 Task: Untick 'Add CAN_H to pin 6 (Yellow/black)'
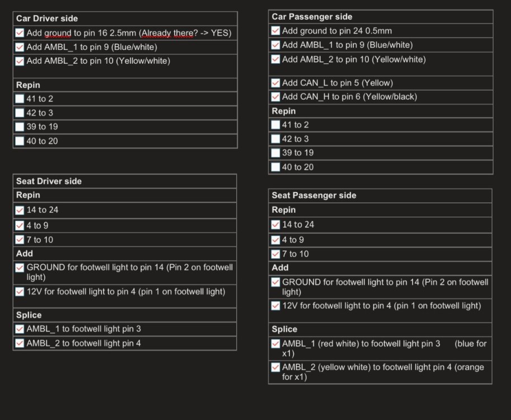(275, 97)
